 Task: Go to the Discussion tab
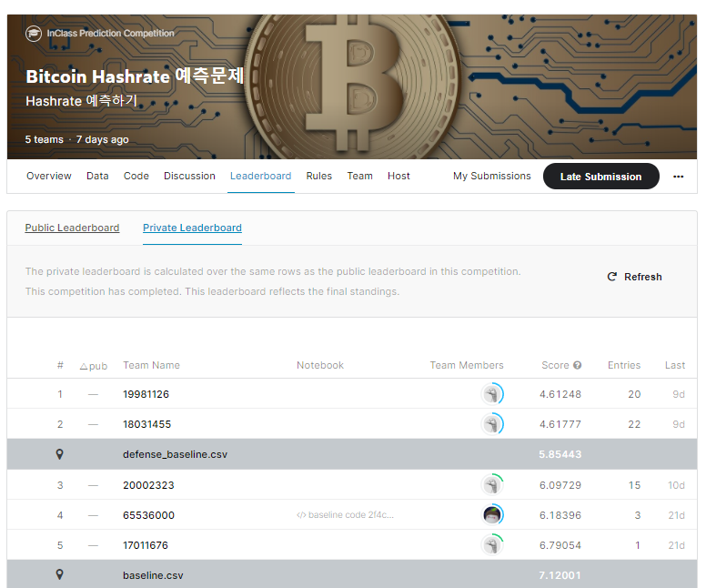[189, 177]
